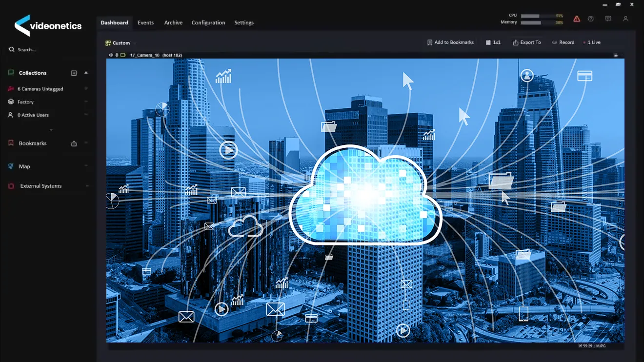Switch to the Events tab
This screenshot has width=644, height=362.
point(145,22)
